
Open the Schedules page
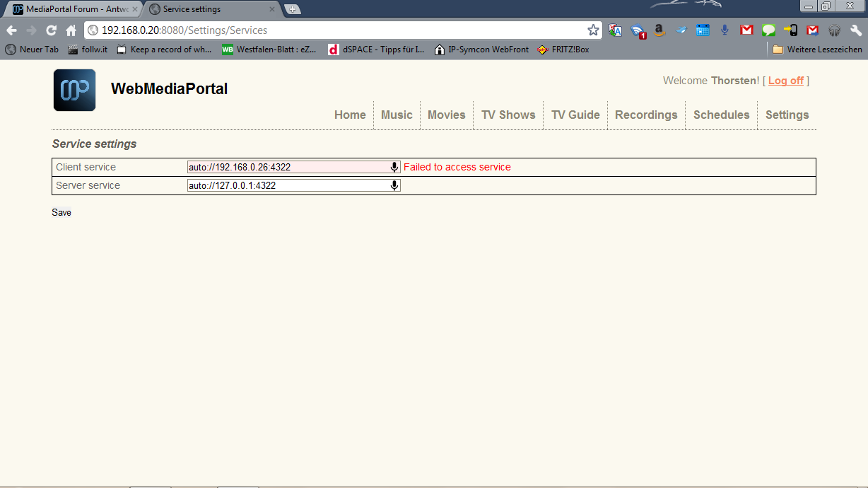pyautogui.click(x=721, y=115)
